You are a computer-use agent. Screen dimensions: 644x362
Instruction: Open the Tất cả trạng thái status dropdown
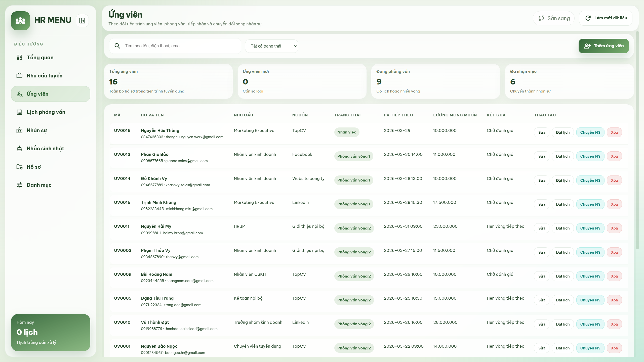[x=271, y=46]
